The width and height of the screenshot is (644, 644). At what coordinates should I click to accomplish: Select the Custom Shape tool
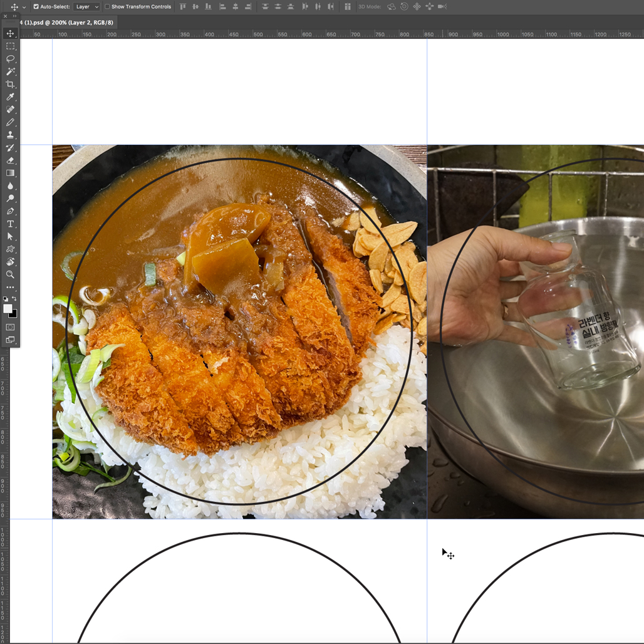10,249
